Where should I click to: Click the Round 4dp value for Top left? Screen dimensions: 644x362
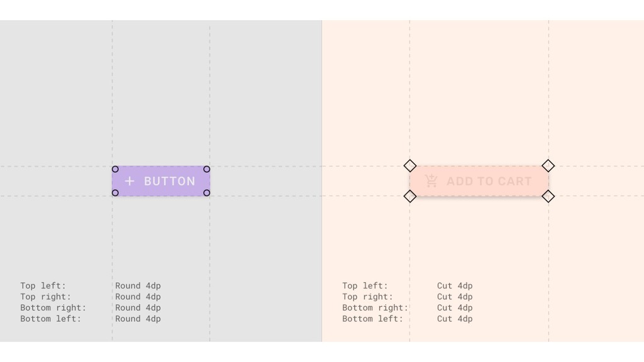(x=138, y=285)
